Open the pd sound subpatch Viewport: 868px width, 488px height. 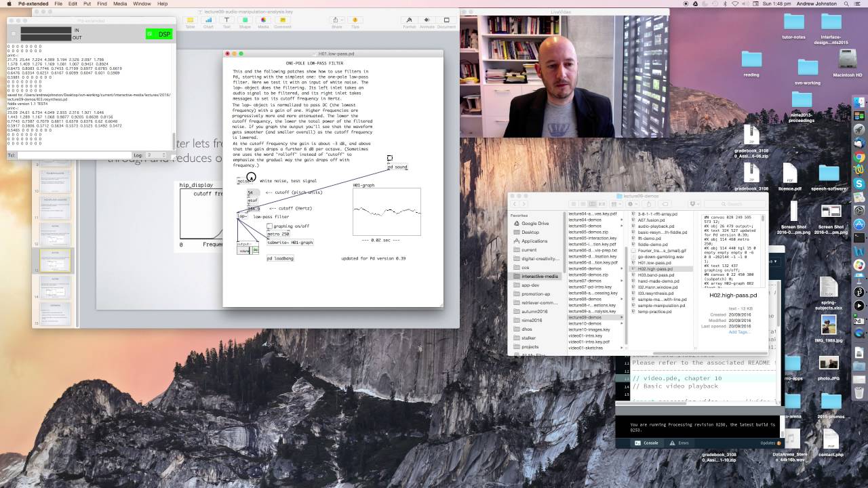point(397,167)
